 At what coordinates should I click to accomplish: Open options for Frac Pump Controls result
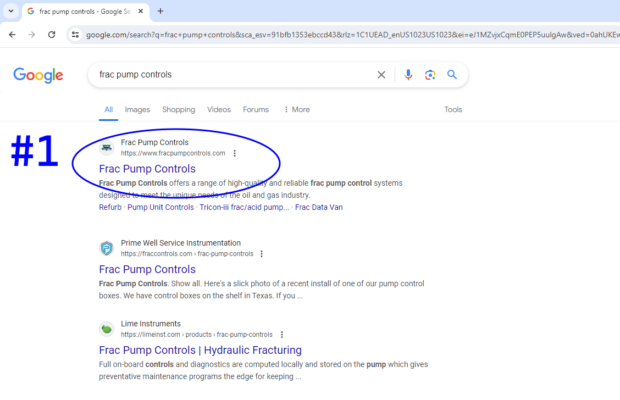pyautogui.click(x=235, y=153)
